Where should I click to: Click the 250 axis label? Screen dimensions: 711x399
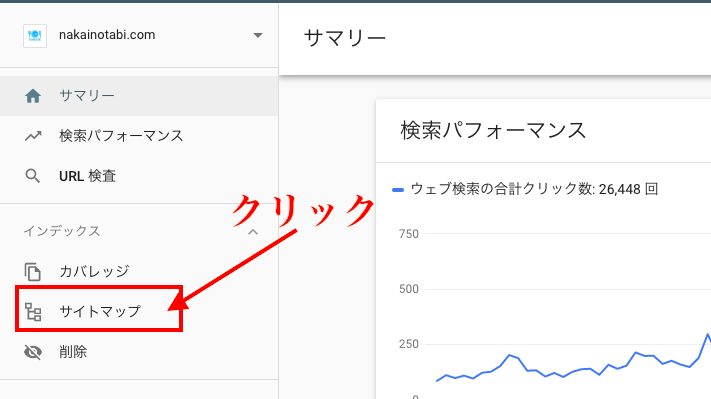tap(409, 344)
